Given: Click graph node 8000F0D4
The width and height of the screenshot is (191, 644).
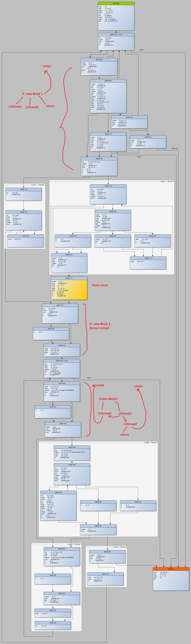Looking at the screenshot, I should [99, 67].
